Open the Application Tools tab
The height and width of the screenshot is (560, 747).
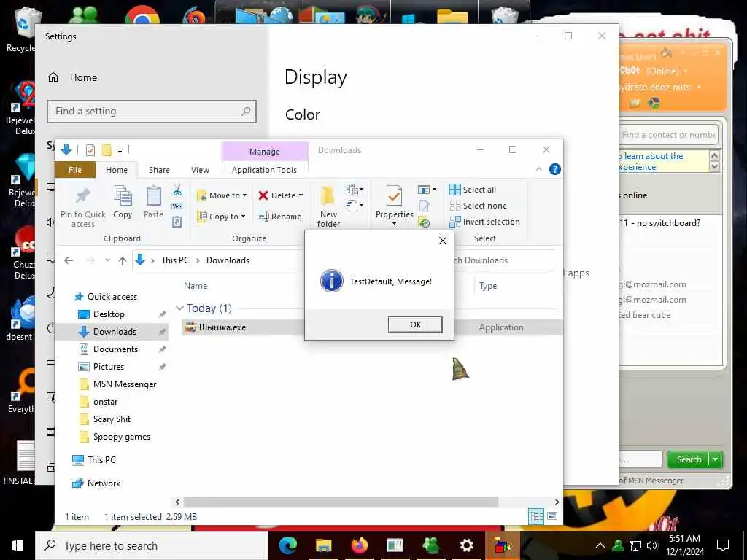pyautogui.click(x=264, y=170)
